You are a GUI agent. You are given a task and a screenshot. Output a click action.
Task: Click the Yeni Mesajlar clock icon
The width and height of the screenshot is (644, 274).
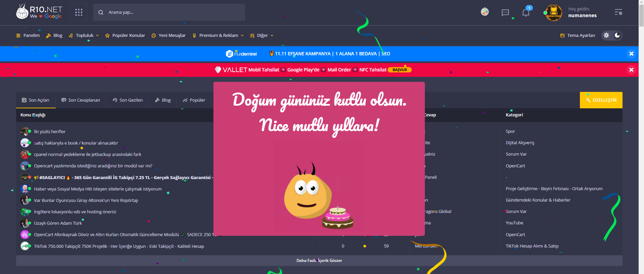click(154, 36)
